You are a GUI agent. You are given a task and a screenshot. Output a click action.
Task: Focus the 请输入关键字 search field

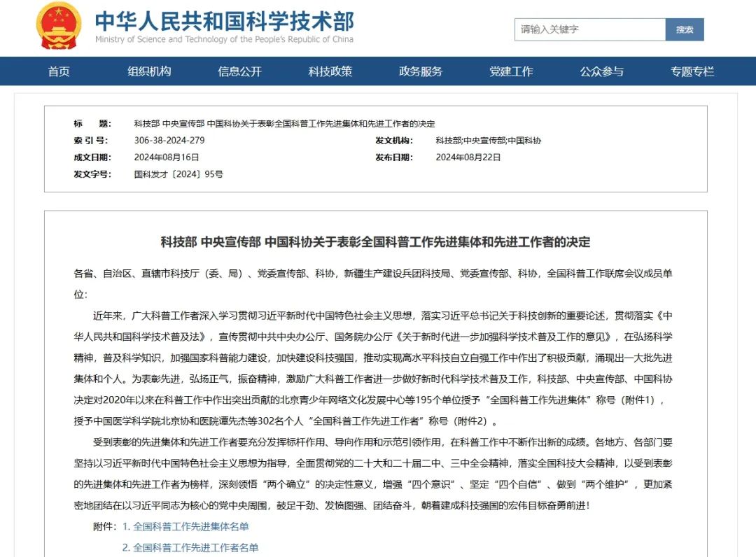590,29
